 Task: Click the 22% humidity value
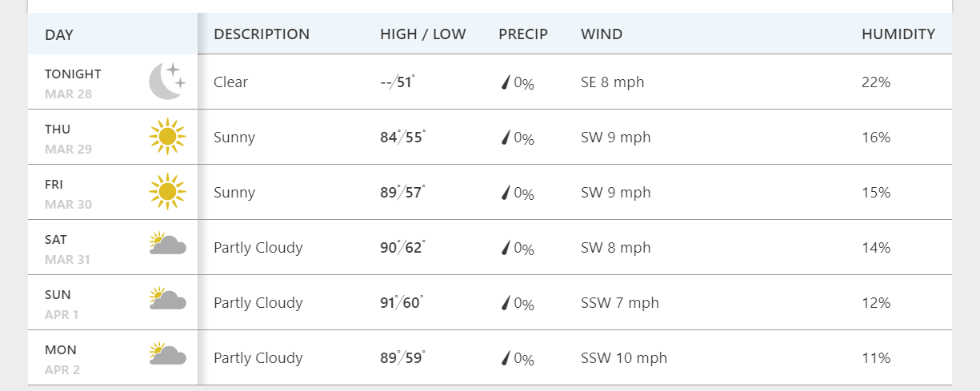point(875,82)
